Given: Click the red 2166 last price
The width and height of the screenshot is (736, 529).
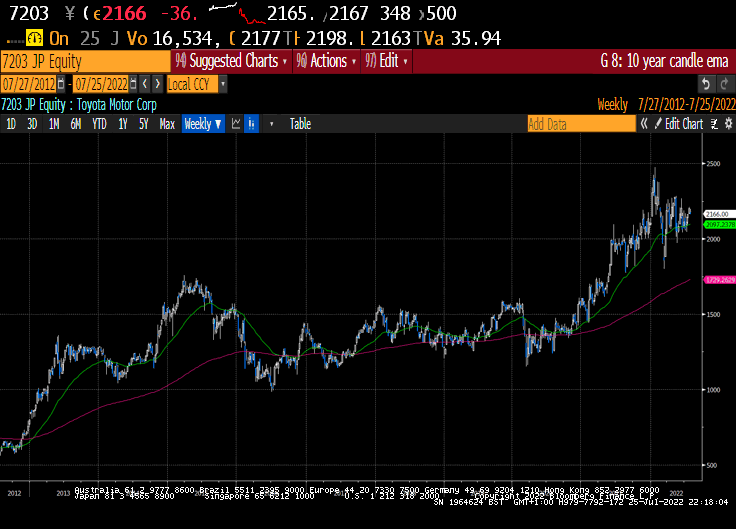Looking at the screenshot, I should (x=124, y=14).
